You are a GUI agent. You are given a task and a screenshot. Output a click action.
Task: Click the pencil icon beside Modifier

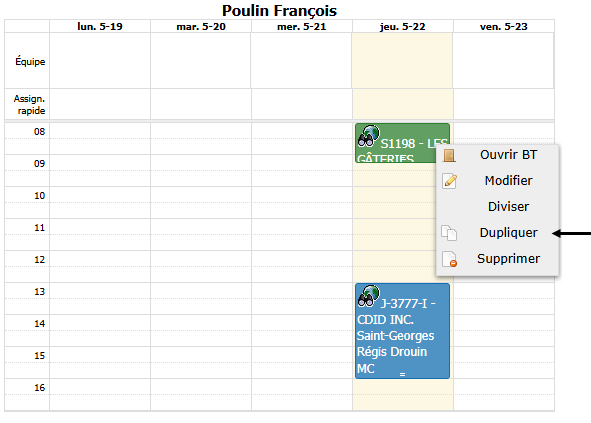(x=449, y=181)
